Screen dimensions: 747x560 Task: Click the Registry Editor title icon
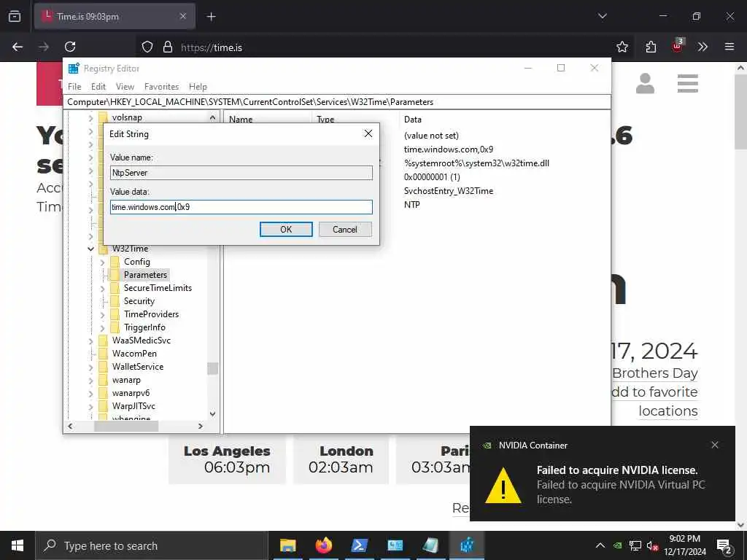coord(74,69)
